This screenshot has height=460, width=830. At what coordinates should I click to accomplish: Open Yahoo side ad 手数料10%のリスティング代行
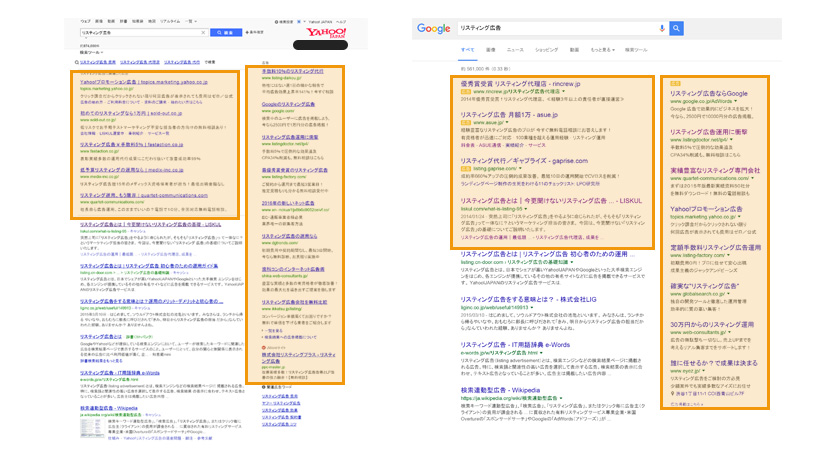tap(292, 71)
